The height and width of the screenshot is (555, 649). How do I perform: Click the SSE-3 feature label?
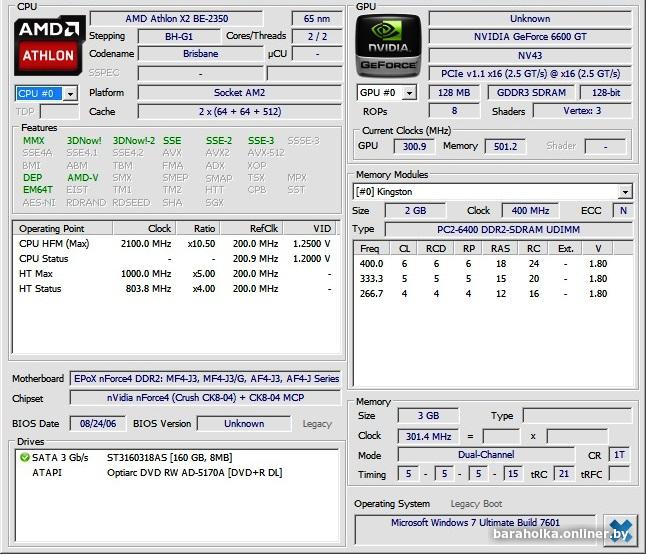(261, 141)
